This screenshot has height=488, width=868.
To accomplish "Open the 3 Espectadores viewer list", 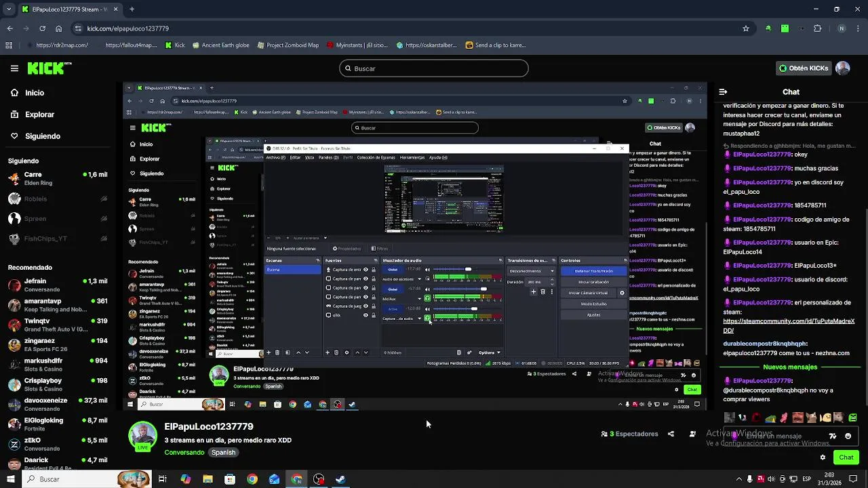I will click(629, 434).
